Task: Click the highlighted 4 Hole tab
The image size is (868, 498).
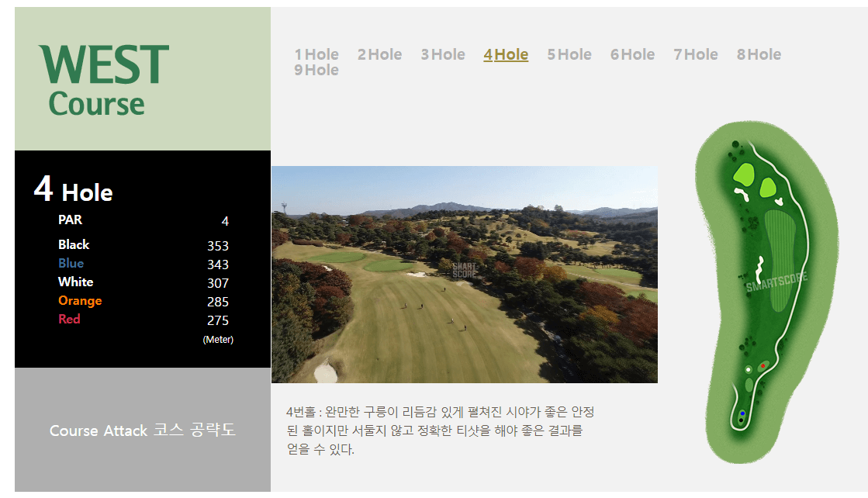Action: pos(506,54)
